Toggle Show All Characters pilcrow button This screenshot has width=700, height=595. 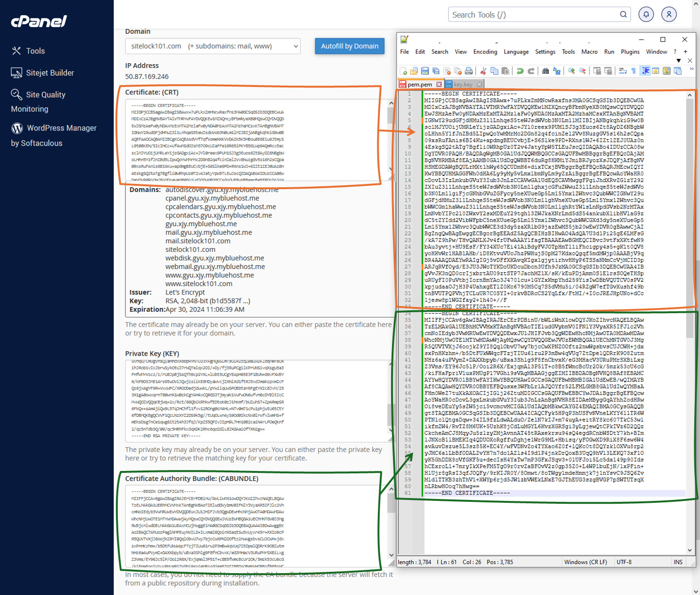tap(633, 71)
